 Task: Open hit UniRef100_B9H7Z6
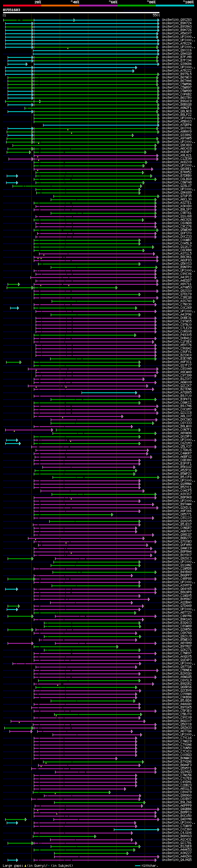(x=177, y=30)
